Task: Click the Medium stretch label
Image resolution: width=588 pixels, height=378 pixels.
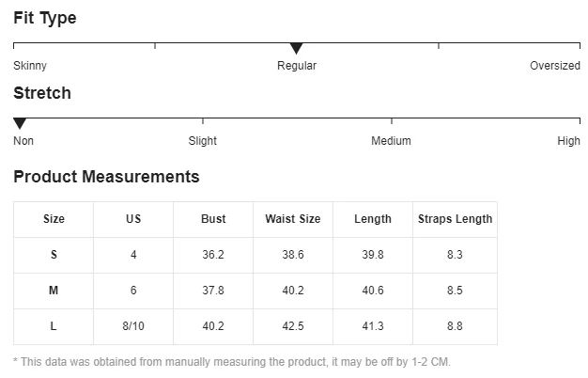Action: coord(391,141)
